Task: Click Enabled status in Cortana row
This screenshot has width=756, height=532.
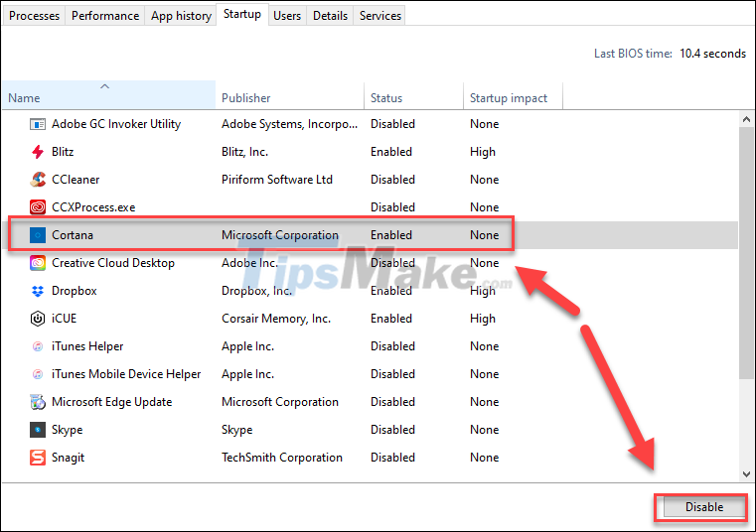Action: (391, 235)
